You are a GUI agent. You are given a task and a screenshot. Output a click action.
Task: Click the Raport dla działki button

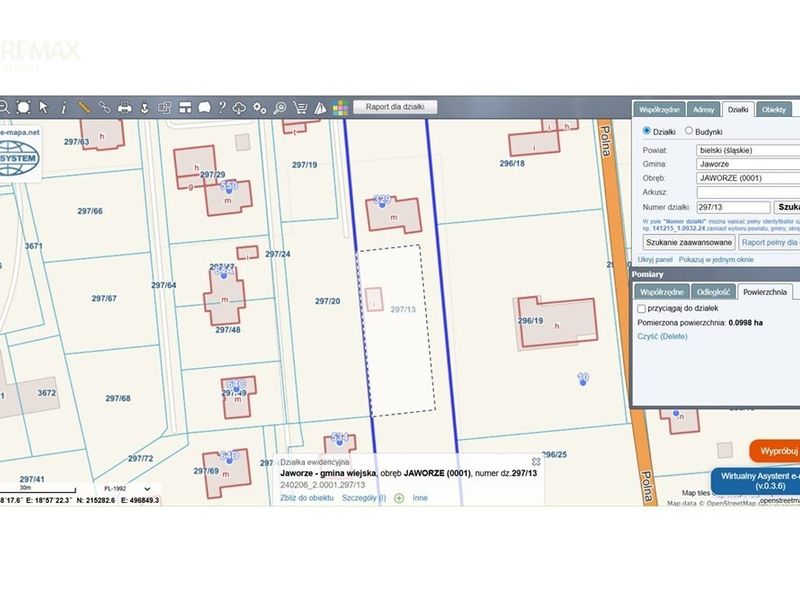(x=395, y=107)
